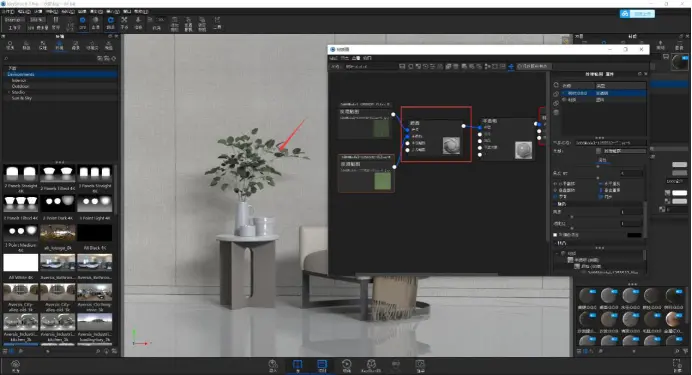This screenshot has width=692, height=375.
Task: Select the Tumble camera tool
Action: pos(111,23)
